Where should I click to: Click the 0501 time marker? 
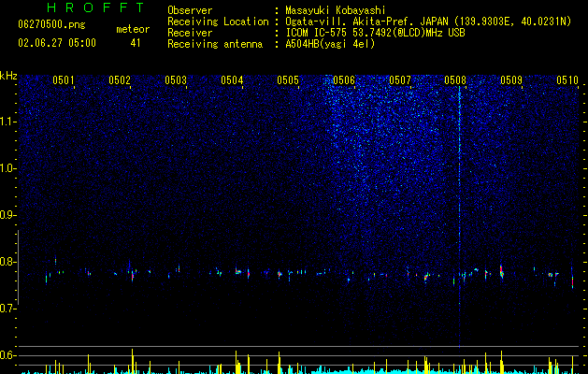tap(63, 80)
